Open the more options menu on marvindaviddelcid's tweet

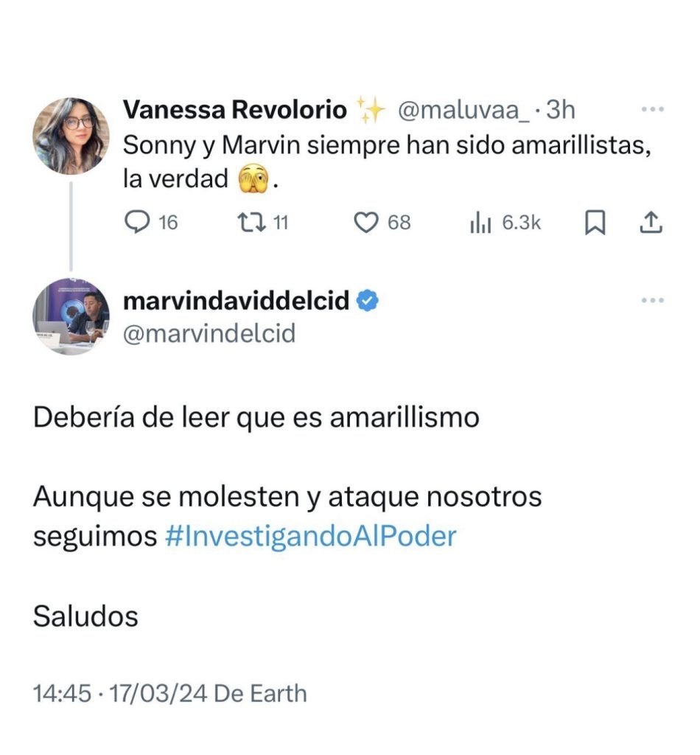[653, 300]
